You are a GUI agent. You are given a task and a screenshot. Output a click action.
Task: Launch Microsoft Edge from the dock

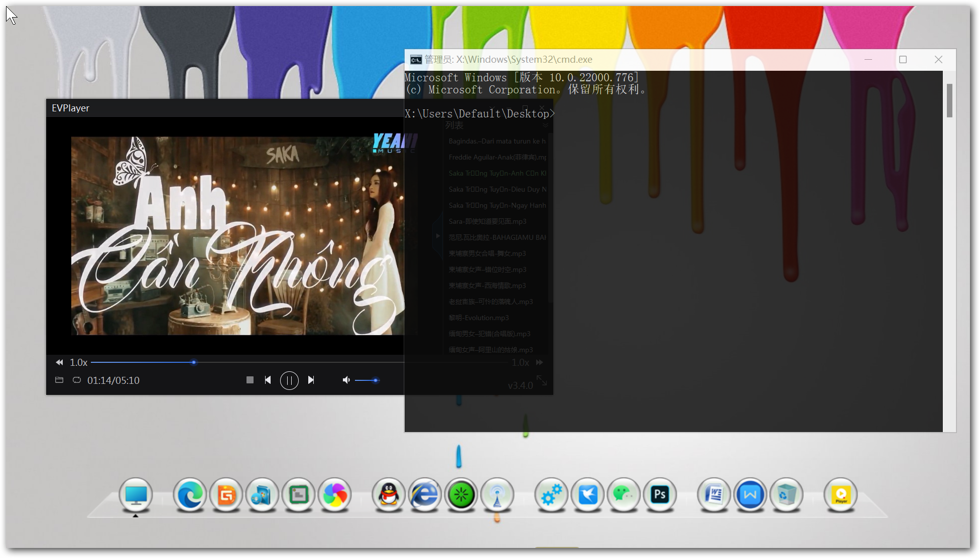[x=190, y=495]
